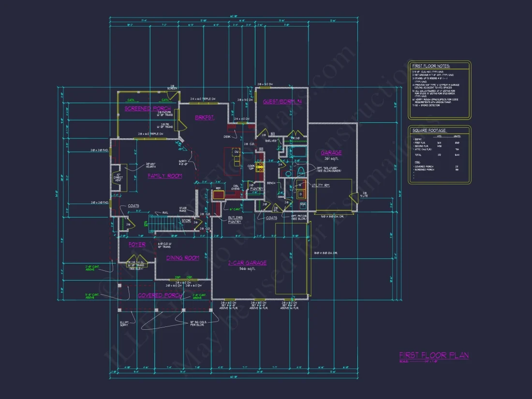Viewport: 532px width, 399px height.
Task: Click the FIRST FLOOR PLAN title
Action: coord(434,355)
